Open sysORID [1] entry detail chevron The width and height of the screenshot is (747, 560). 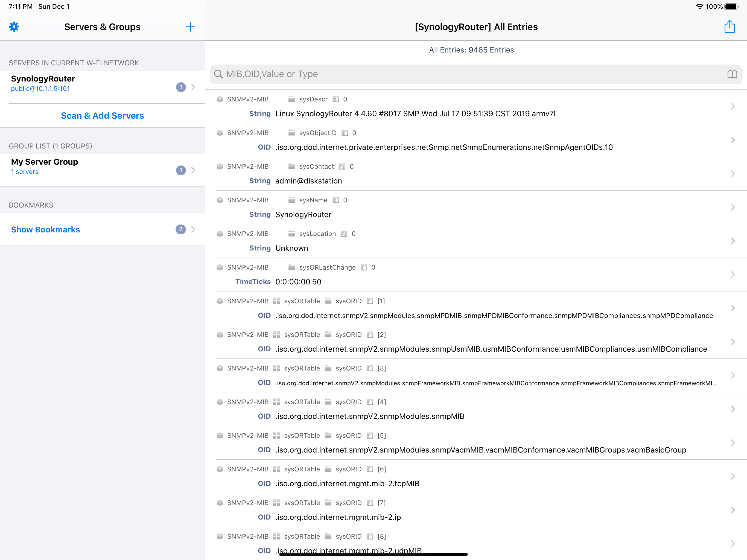pyautogui.click(x=733, y=308)
